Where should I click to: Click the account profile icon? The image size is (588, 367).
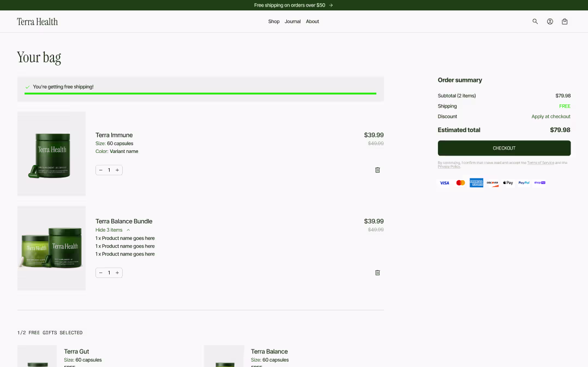click(x=550, y=21)
